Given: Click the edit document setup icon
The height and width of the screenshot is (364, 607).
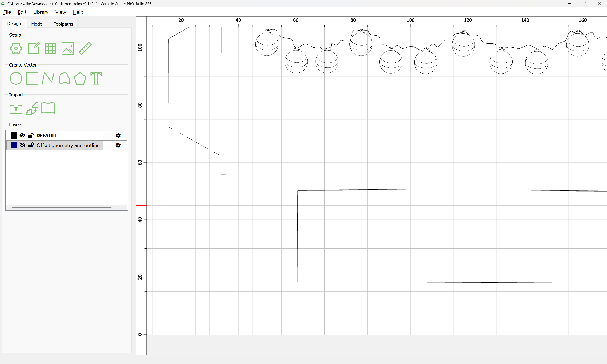Looking at the screenshot, I should [x=33, y=48].
